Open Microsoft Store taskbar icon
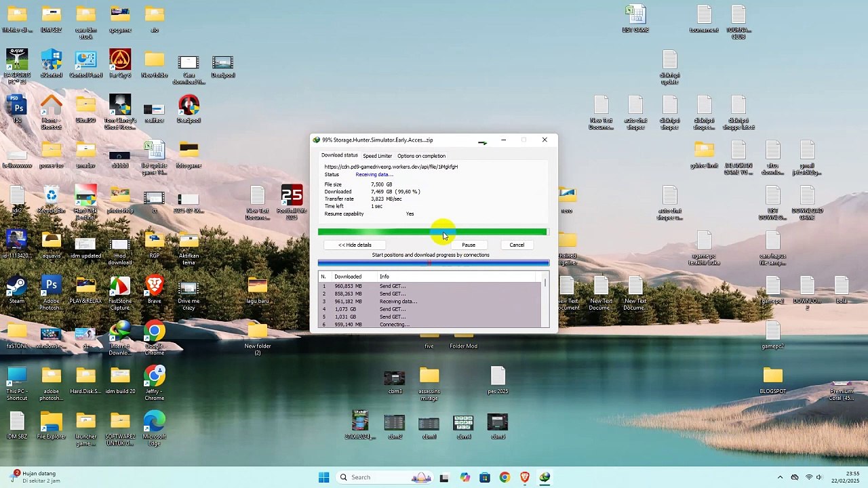The width and height of the screenshot is (868, 488). click(x=485, y=477)
